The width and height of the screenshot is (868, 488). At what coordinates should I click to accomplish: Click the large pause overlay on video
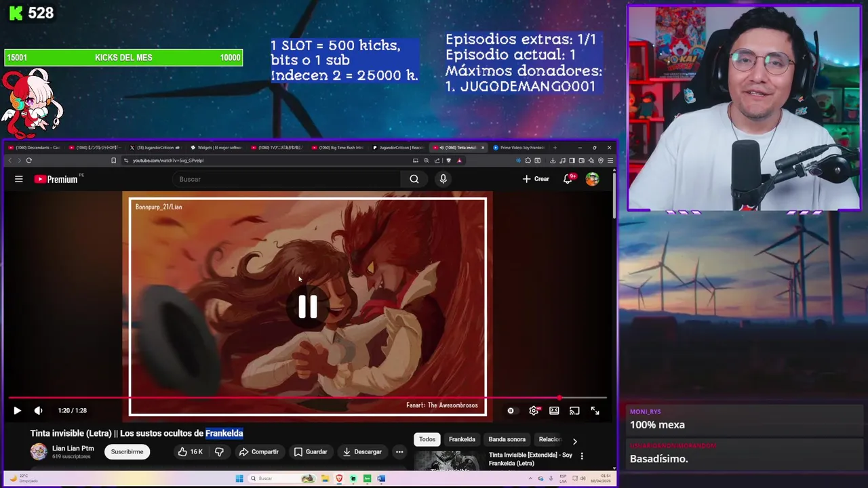point(308,307)
